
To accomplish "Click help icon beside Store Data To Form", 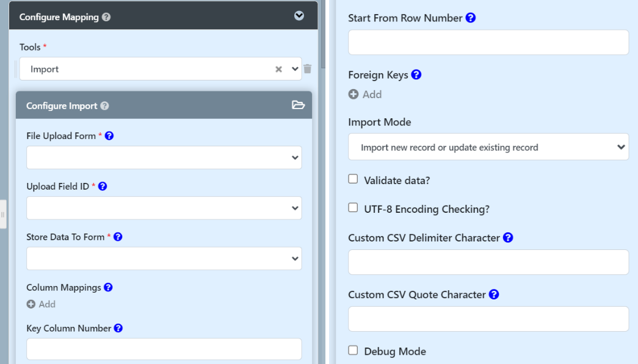I will pyautogui.click(x=118, y=237).
